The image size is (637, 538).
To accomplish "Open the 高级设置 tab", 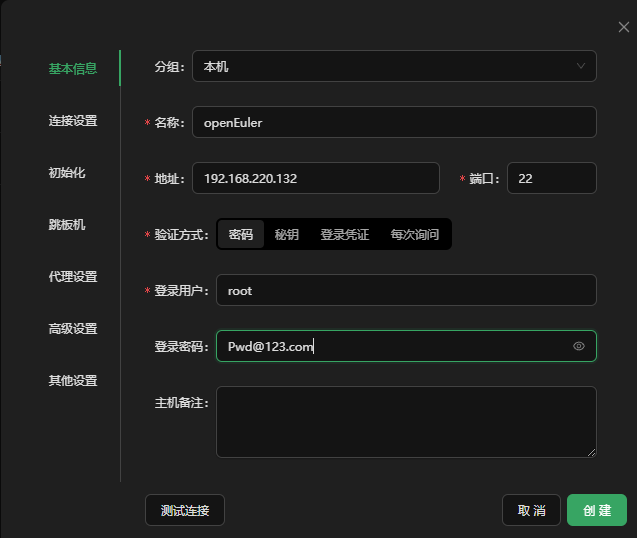I will [x=73, y=329].
